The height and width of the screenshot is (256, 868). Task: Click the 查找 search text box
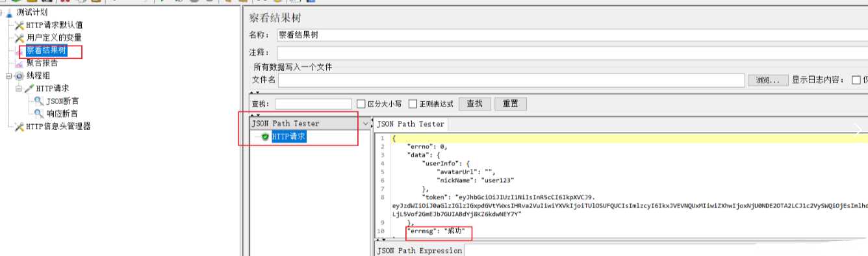click(313, 104)
